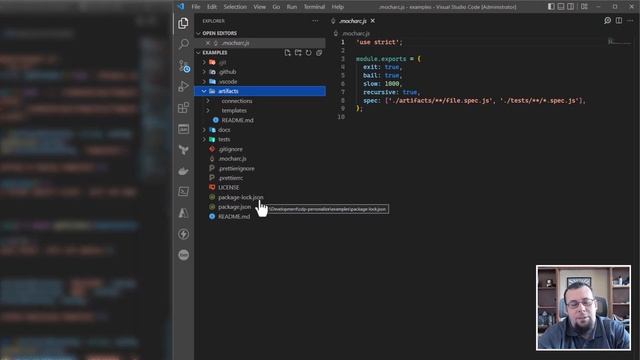The height and width of the screenshot is (360, 640).
Task: Open the View menu
Action: click(x=259, y=7)
